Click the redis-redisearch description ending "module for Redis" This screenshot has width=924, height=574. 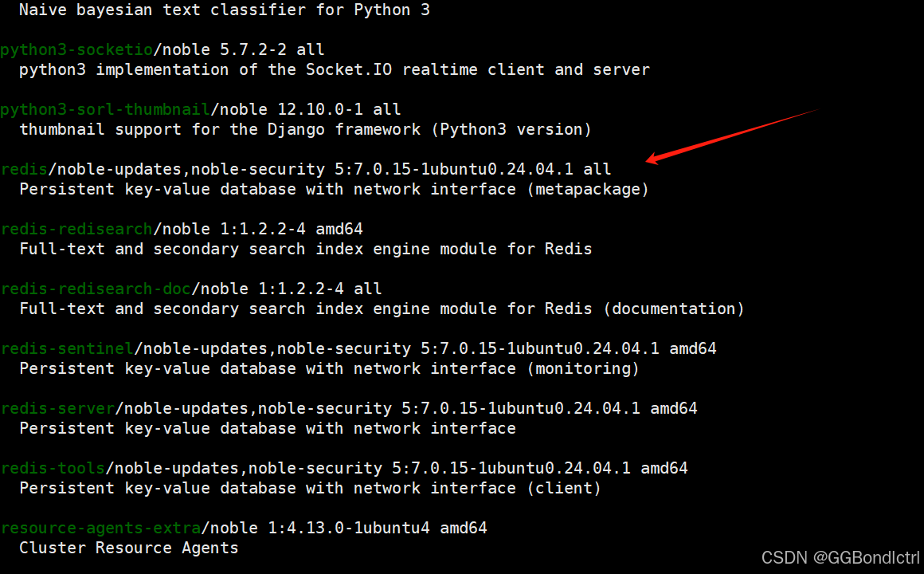click(x=305, y=249)
